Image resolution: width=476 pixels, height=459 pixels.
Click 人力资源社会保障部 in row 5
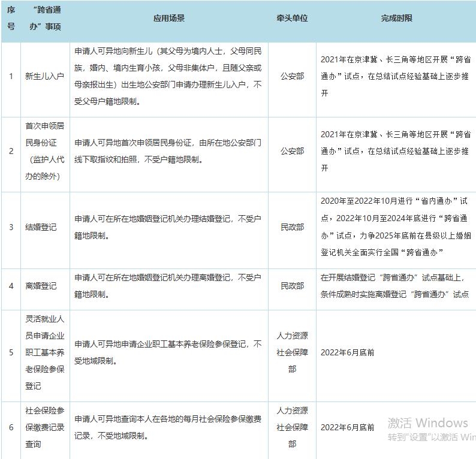[x=292, y=352]
